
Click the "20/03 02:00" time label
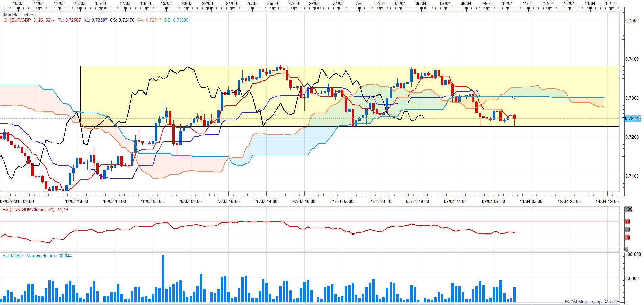pyautogui.click(x=190, y=201)
